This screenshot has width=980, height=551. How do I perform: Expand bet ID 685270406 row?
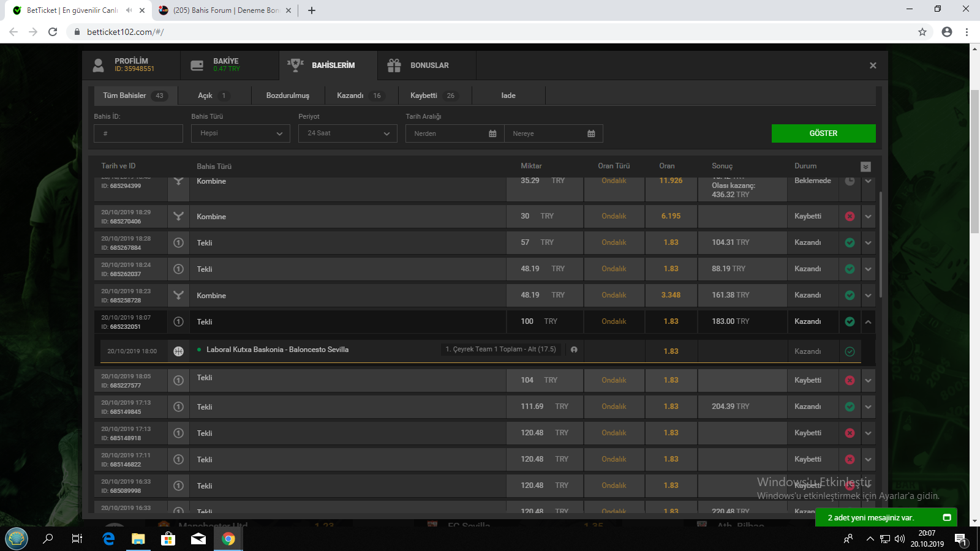pyautogui.click(x=868, y=217)
